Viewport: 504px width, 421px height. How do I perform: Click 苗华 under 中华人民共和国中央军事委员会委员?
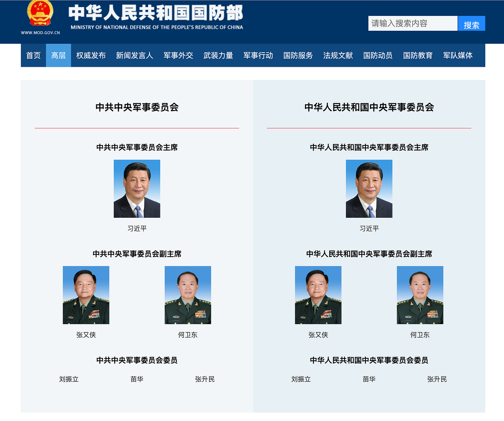click(369, 379)
